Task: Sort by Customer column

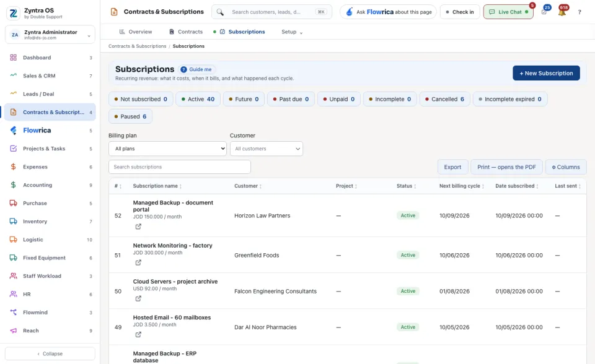Action: pyautogui.click(x=248, y=186)
